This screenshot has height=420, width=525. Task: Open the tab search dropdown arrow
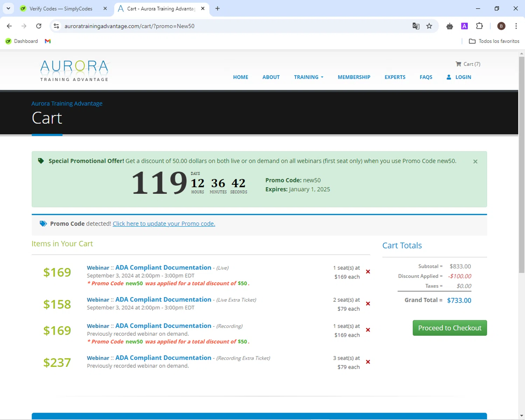(8, 8)
